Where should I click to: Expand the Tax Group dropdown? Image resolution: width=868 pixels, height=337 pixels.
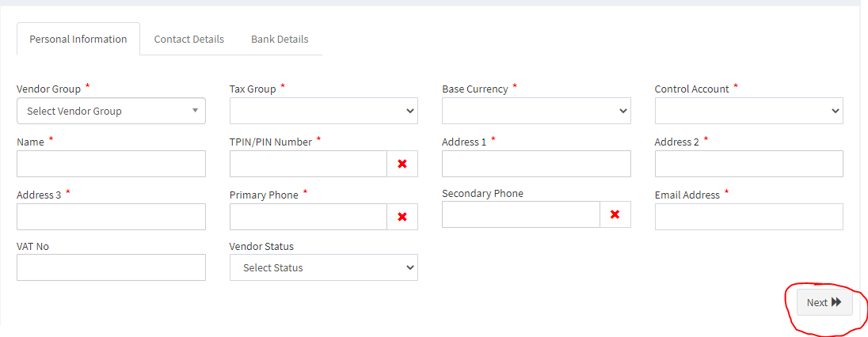pyautogui.click(x=323, y=111)
